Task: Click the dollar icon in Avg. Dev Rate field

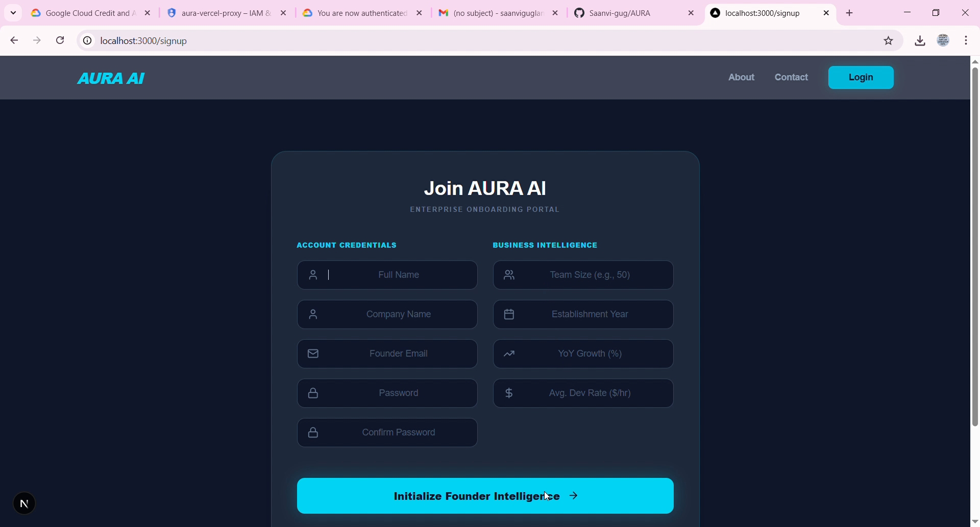Action: pos(509,393)
